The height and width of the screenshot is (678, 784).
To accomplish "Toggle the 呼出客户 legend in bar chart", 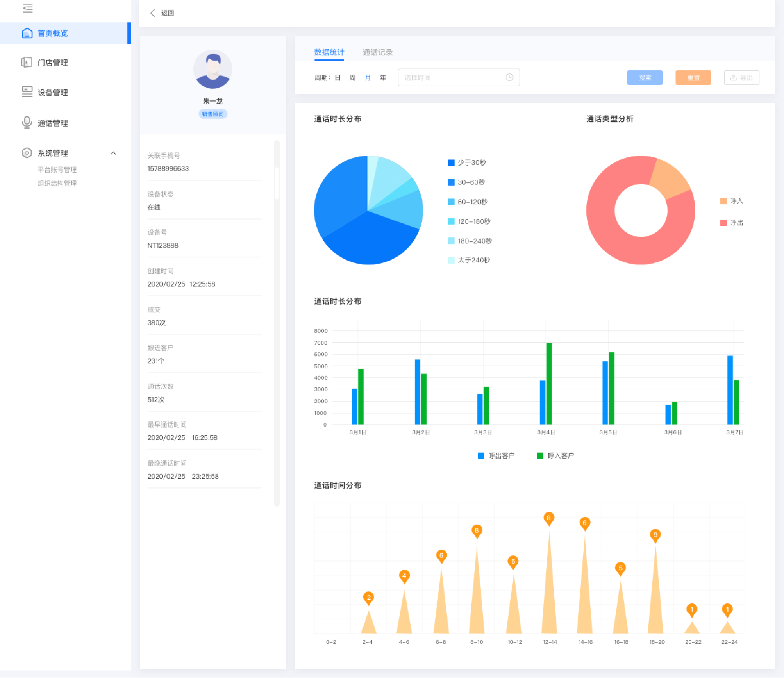I will (496, 456).
